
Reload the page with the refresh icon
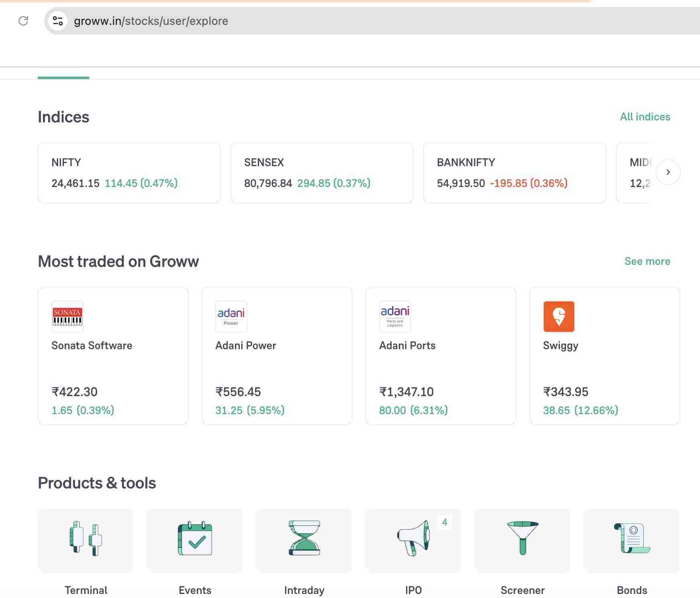click(x=23, y=21)
